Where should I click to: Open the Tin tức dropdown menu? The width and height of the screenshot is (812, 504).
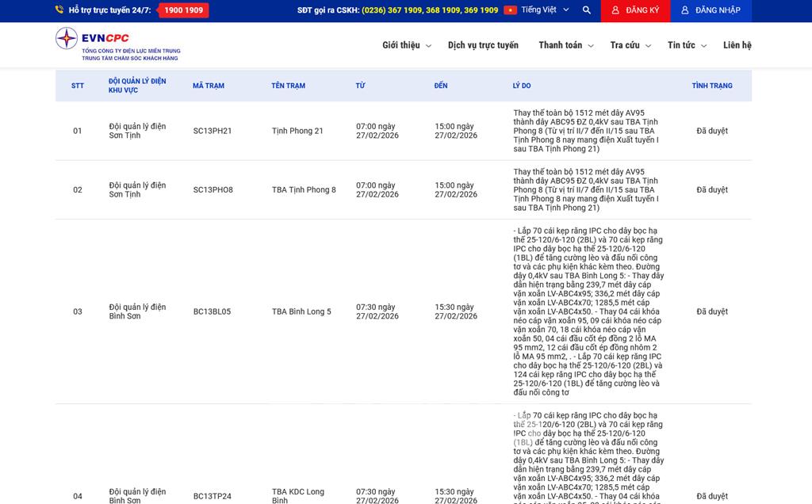pos(687,45)
